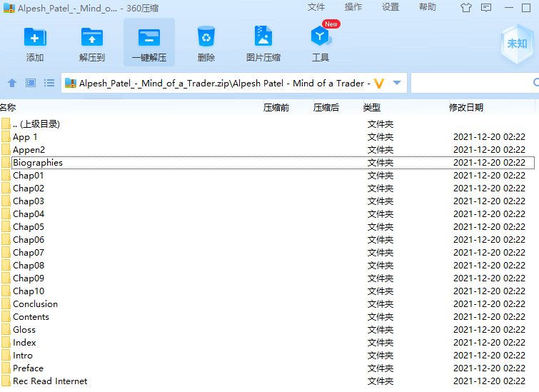Click the orange V security scan icon
539x392 pixels.
pyautogui.click(x=379, y=84)
